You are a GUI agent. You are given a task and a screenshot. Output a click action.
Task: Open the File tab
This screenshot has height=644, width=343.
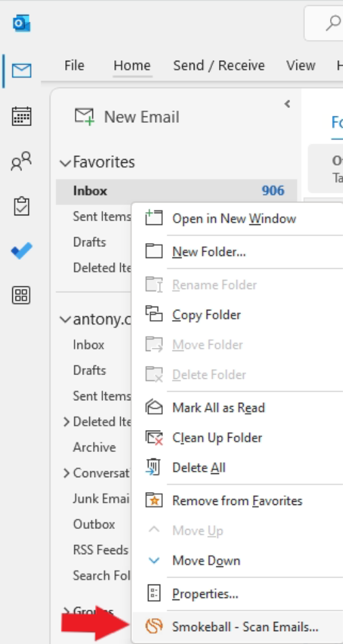74,66
